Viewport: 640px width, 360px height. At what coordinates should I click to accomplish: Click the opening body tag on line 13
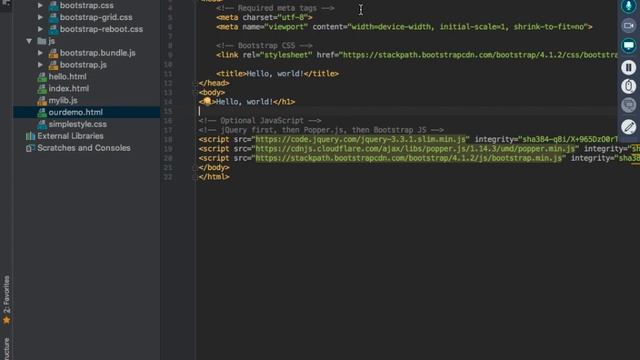coord(211,93)
